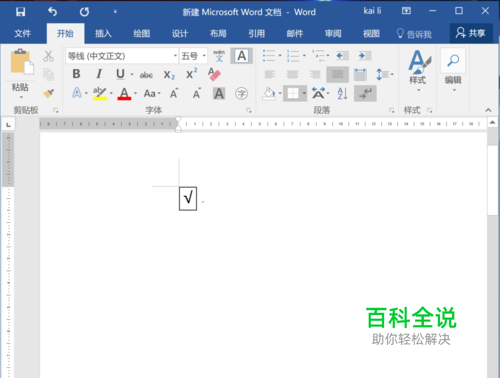Open the Aa change case menu
This screenshot has height=378, width=500.
(x=152, y=93)
